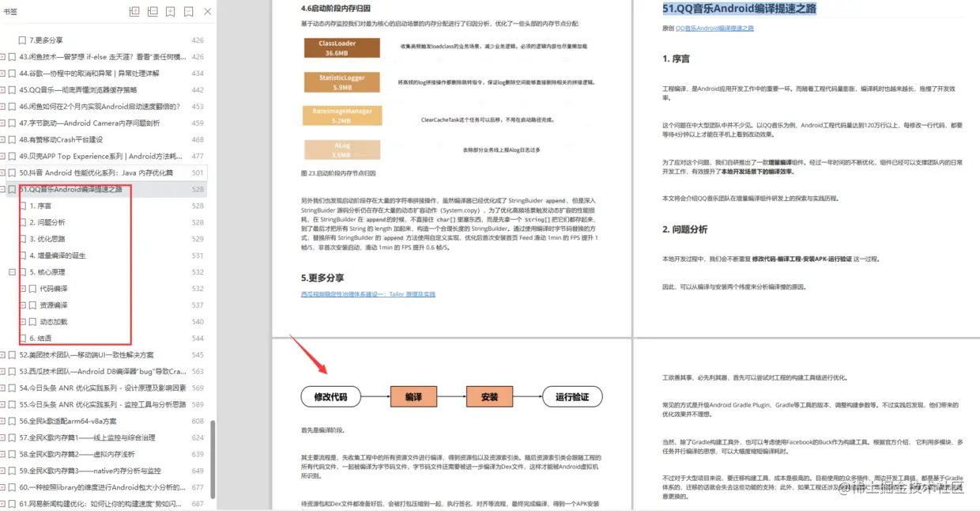
Task: Expand the 57.全民K歌内存篇1 bookmark node
Action: point(2,437)
